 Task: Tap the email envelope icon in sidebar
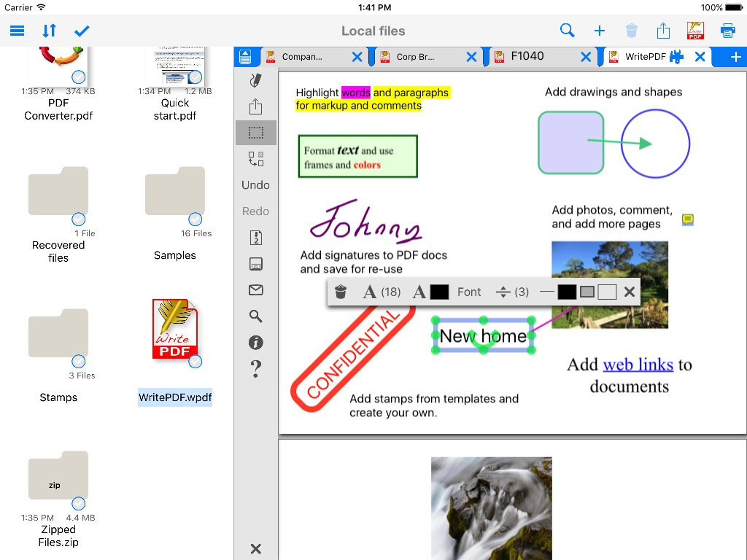256,290
